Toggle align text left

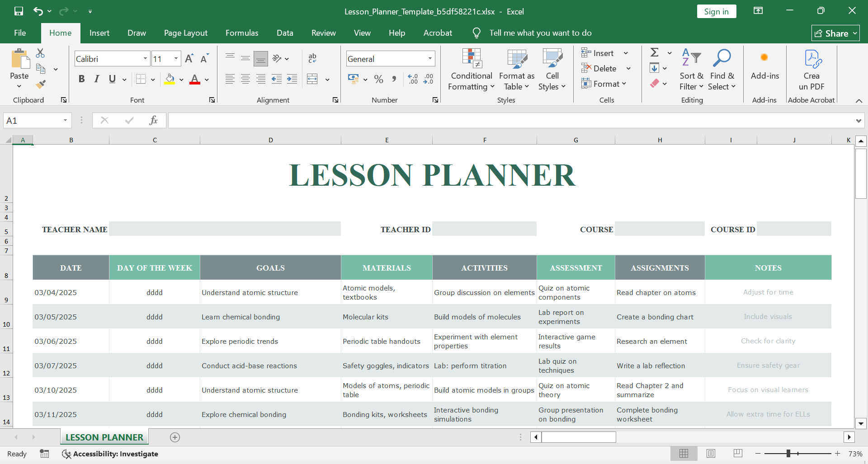230,79
